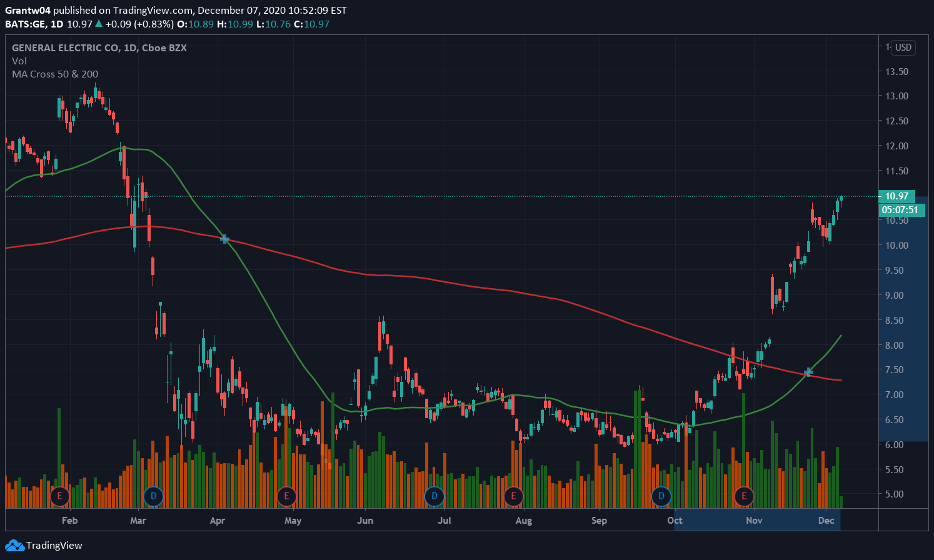Image resolution: width=934 pixels, height=560 pixels.
Task: Click the 7.00 price axis label
Action: 895,395
